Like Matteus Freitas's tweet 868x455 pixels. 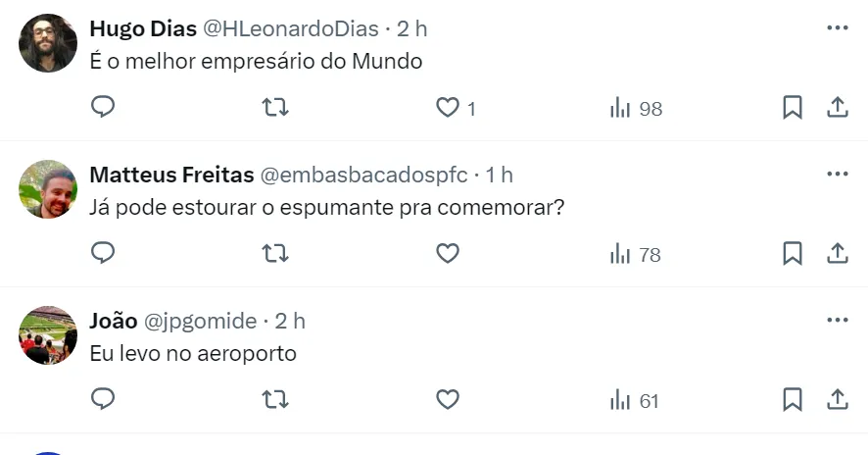[448, 254]
